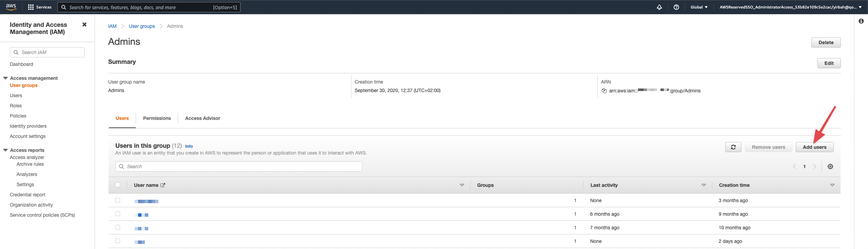Sort by Last activity column arrow
Viewport: 868px width, 249px height.
703,185
